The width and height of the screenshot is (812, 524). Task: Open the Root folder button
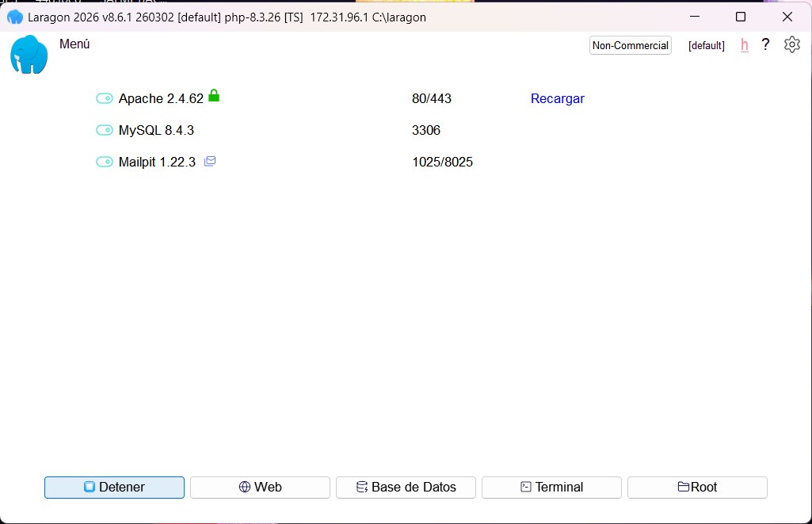pyautogui.click(x=698, y=488)
